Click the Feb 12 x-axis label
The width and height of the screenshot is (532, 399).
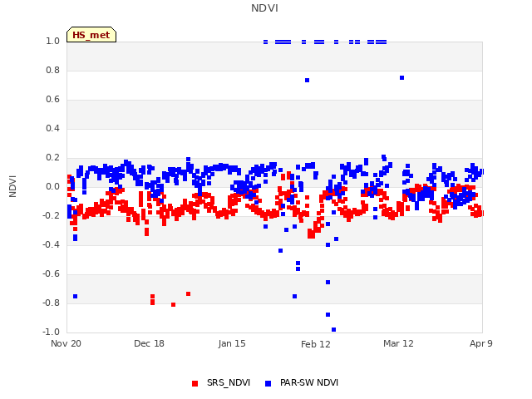pyautogui.click(x=316, y=344)
